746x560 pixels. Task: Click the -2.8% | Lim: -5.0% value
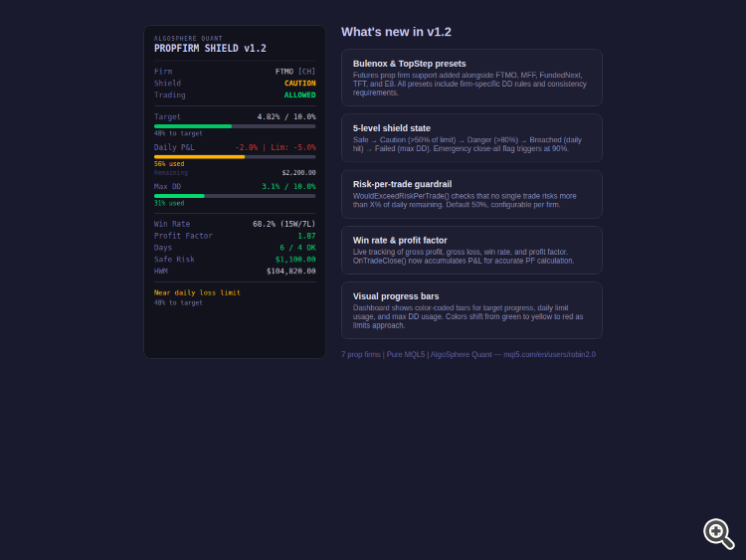276,147
